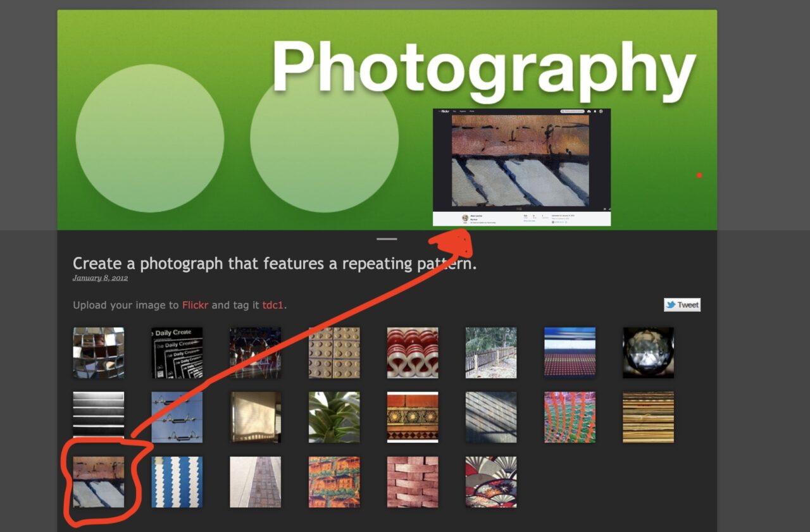Click the Photography header title

pyautogui.click(x=484, y=68)
